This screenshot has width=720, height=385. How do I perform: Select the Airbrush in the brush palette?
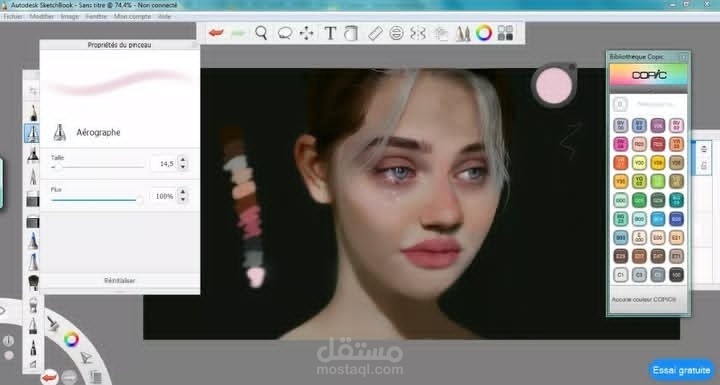(33, 133)
